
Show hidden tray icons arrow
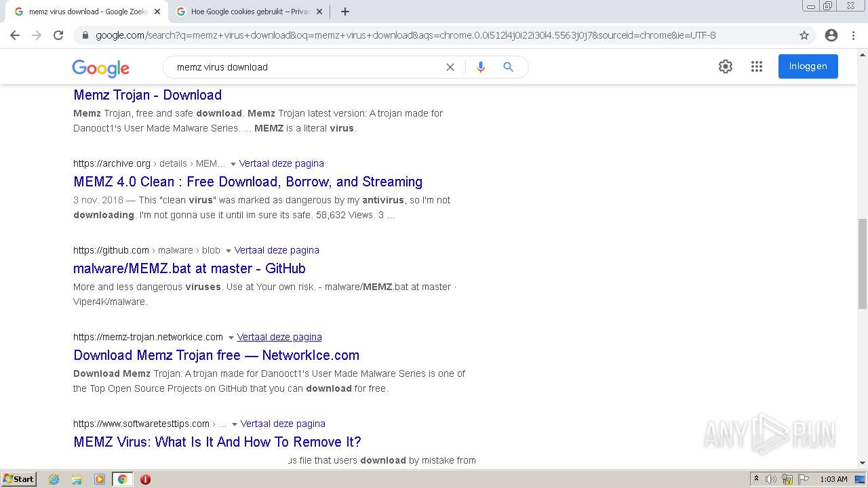coord(756,479)
